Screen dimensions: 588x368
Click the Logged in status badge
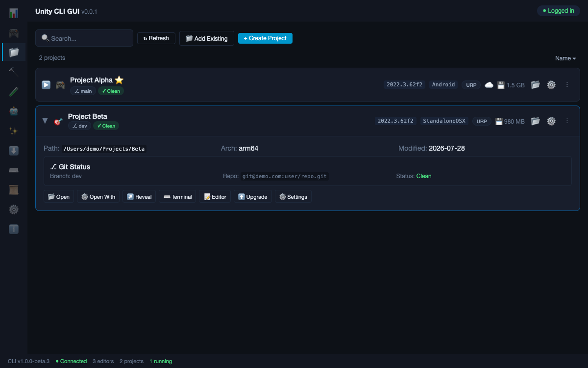point(559,11)
